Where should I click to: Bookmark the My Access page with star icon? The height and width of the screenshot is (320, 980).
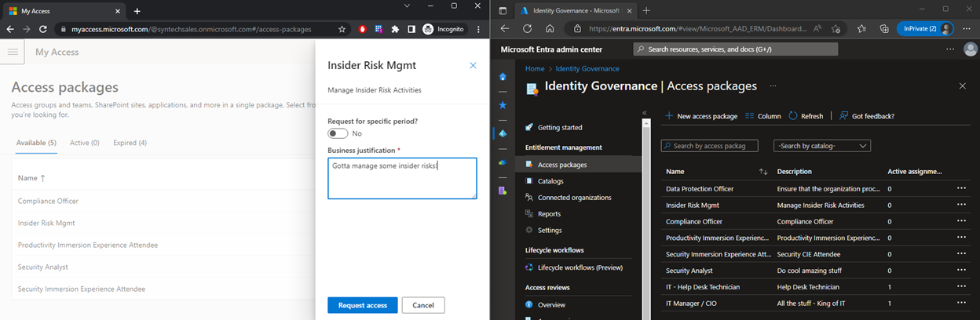click(x=342, y=29)
